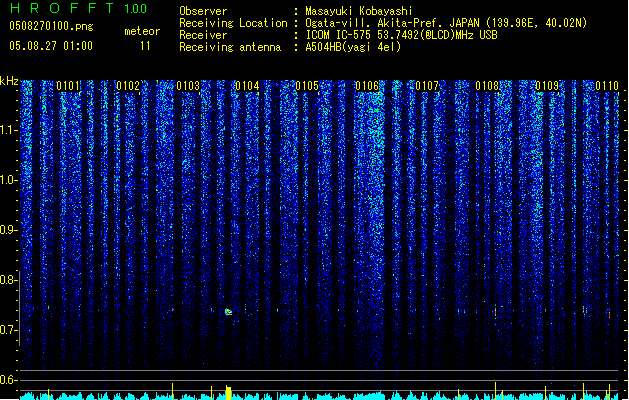Click the 0.7 frequency axis label
This screenshot has width=629, height=400.
8,330
